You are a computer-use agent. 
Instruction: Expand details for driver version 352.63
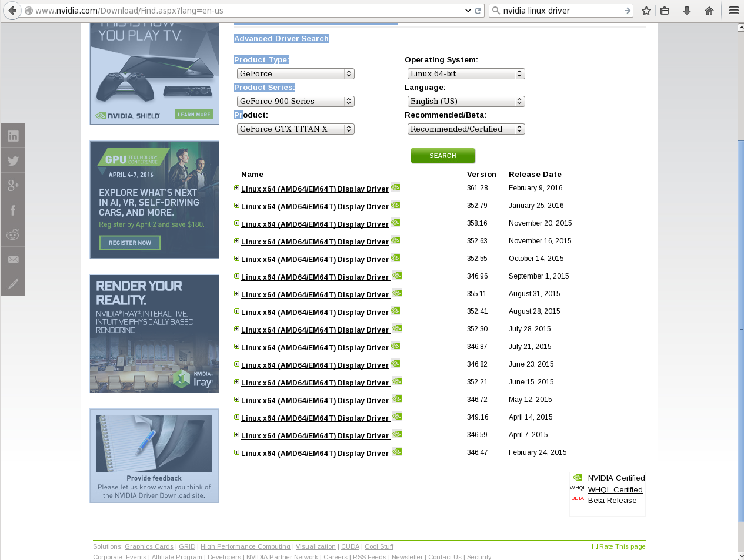point(236,241)
